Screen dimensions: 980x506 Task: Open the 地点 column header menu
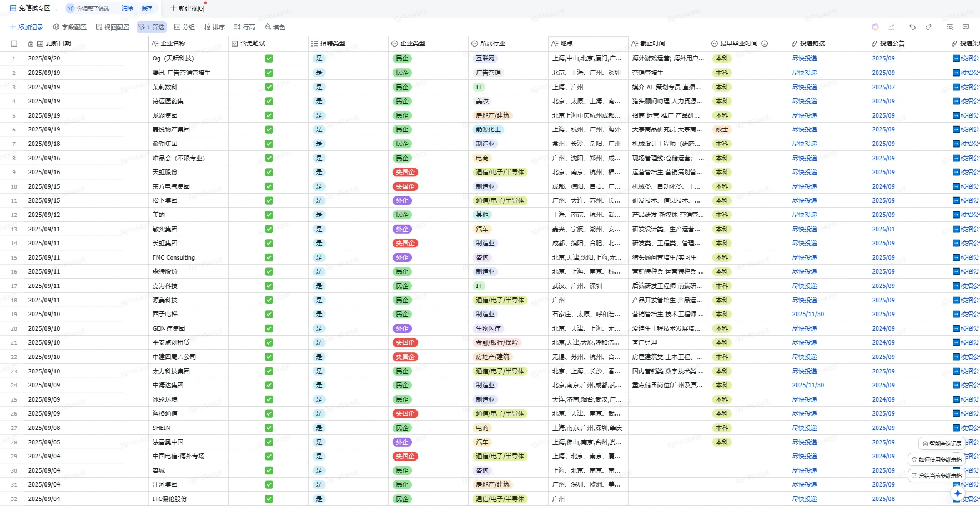point(589,43)
